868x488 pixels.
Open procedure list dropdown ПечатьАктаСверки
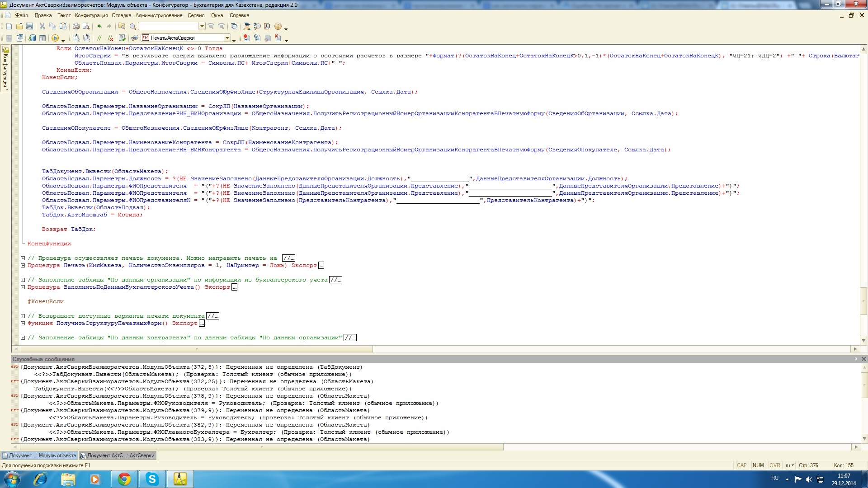[227, 38]
